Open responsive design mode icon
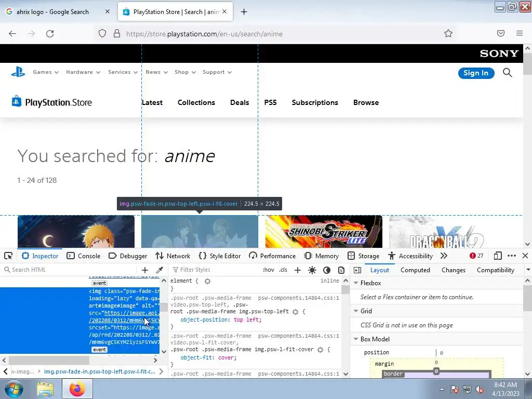Screen dimensions: 532x399 pyautogui.click(x=498, y=256)
